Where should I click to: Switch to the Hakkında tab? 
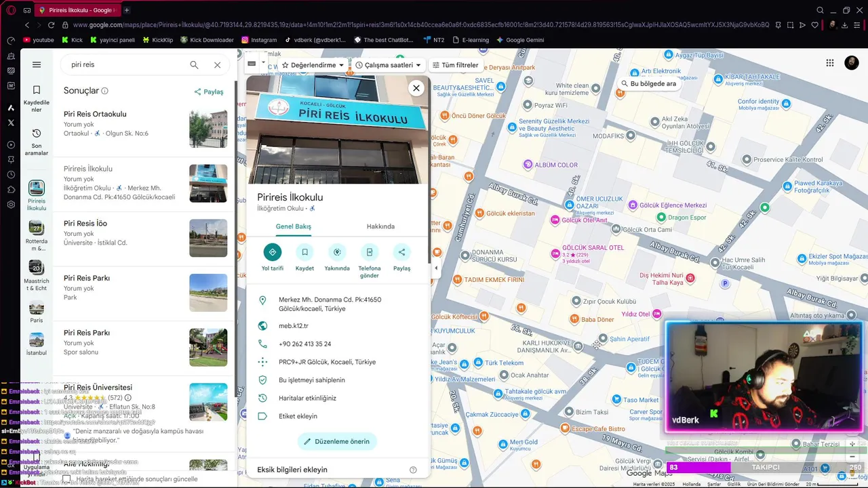click(380, 226)
